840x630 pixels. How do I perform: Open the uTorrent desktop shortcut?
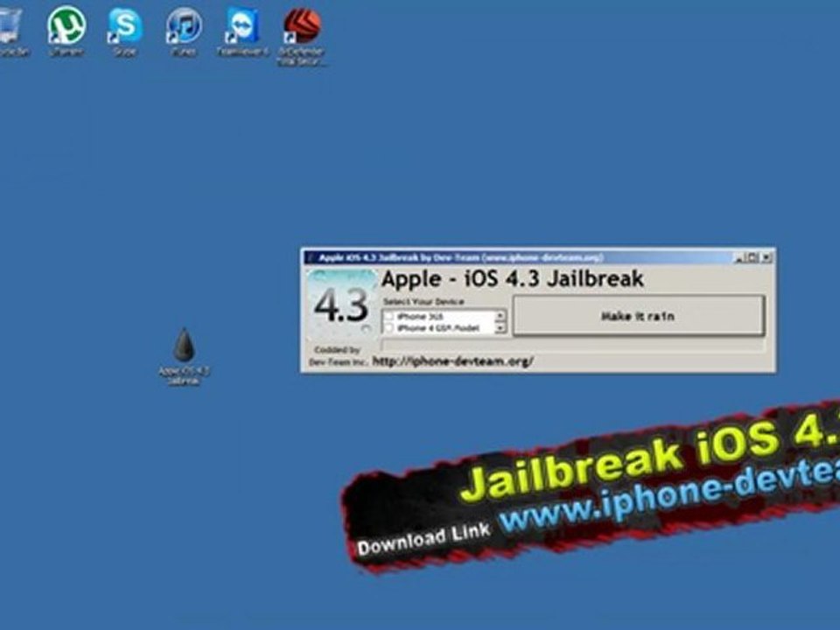tap(66, 30)
